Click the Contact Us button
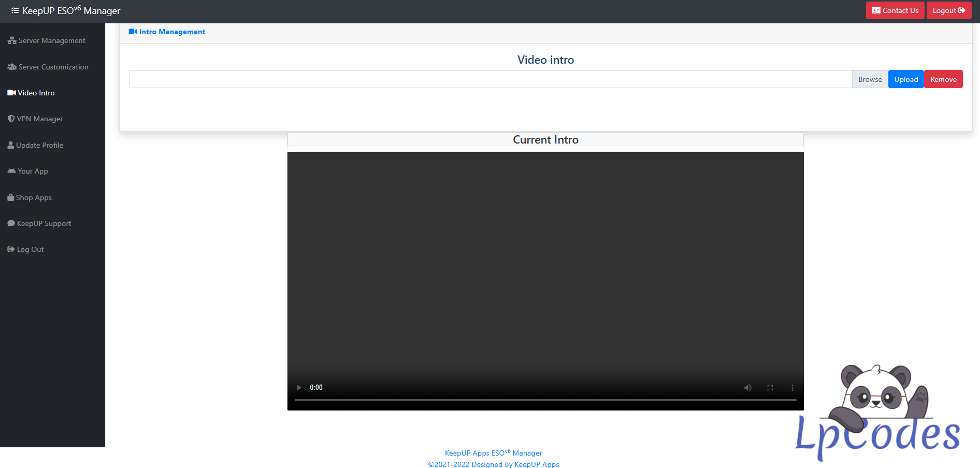This screenshot has width=980, height=468. 895,10
